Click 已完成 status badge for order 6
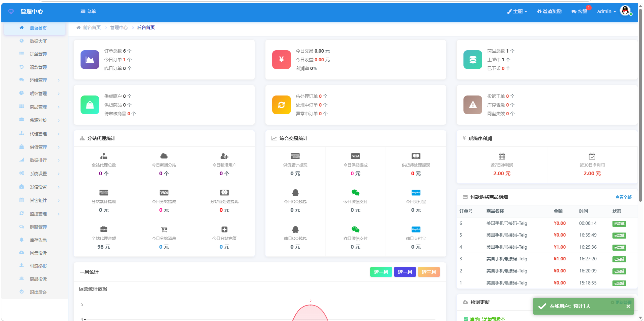Screen dimensions: 644x321 619,223
